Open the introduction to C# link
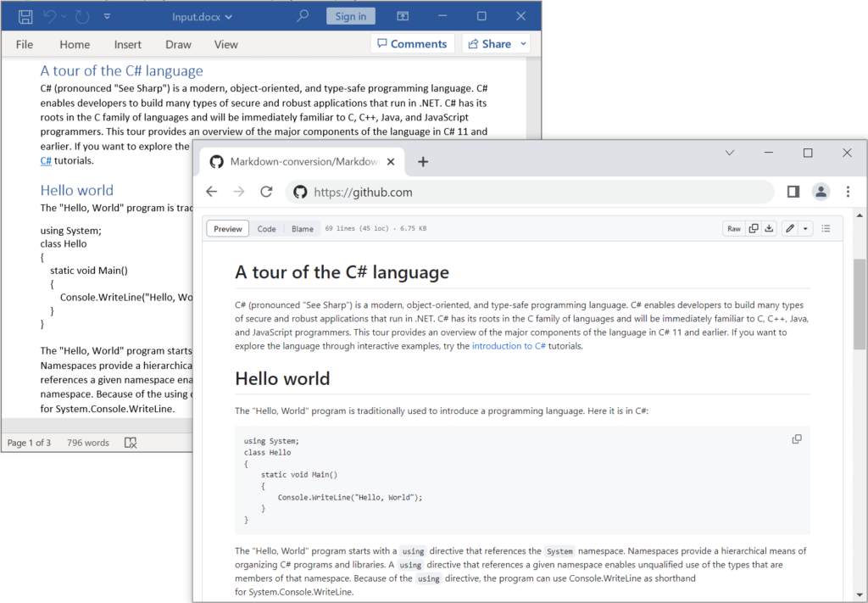The image size is (868, 603). [509, 346]
